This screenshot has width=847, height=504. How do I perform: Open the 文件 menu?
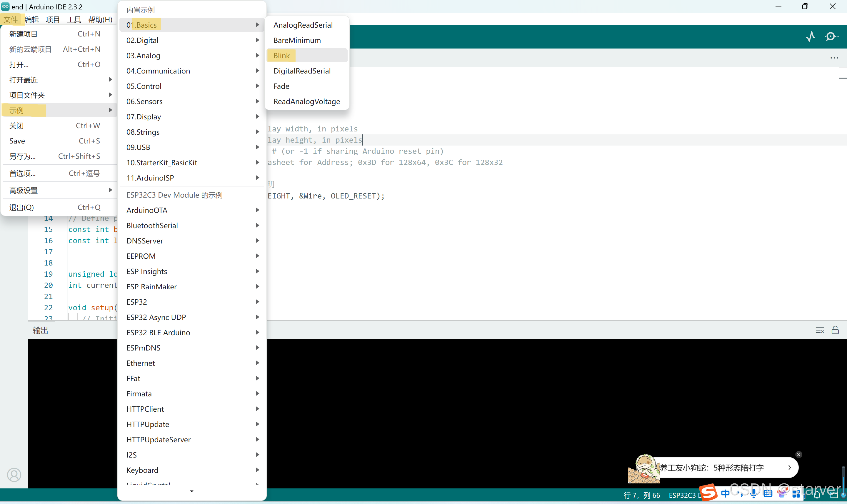click(11, 19)
